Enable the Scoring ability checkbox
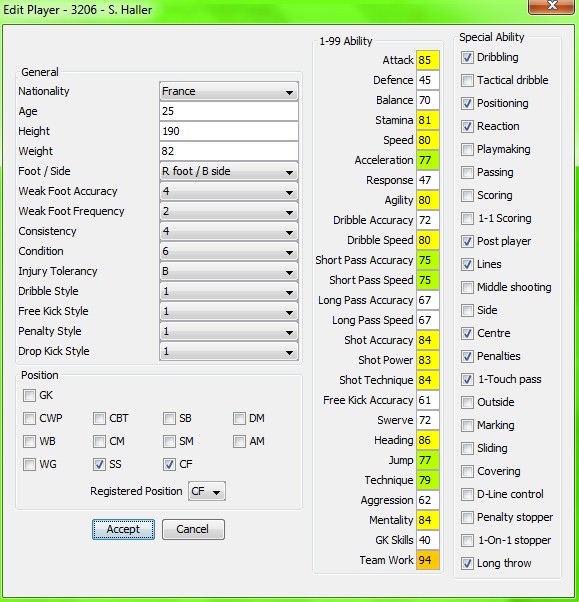Viewport: 579px width, 602px height. (x=467, y=195)
